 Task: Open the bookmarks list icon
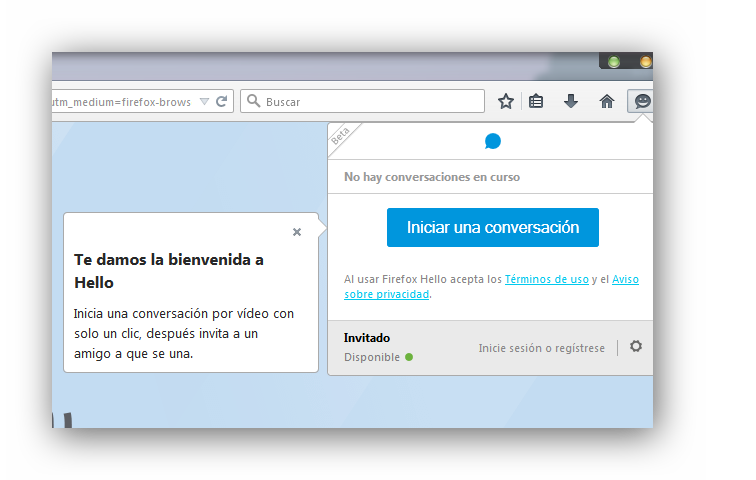[x=536, y=101]
